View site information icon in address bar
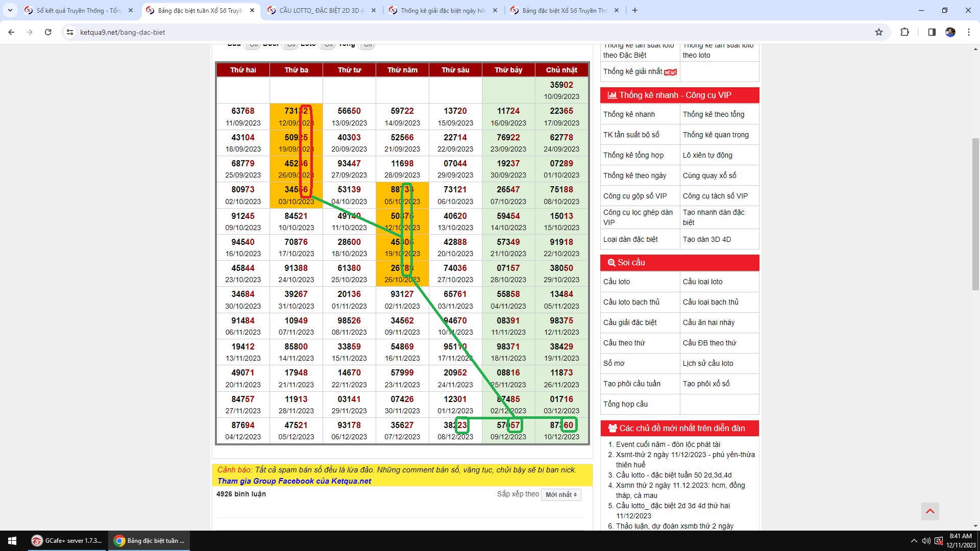The image size is (980, 551). coord(70,32)
